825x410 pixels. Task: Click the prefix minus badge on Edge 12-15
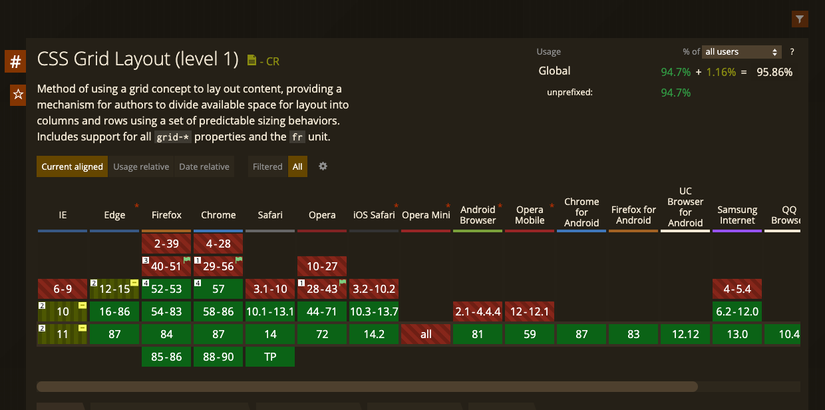(x=134, y=283)
